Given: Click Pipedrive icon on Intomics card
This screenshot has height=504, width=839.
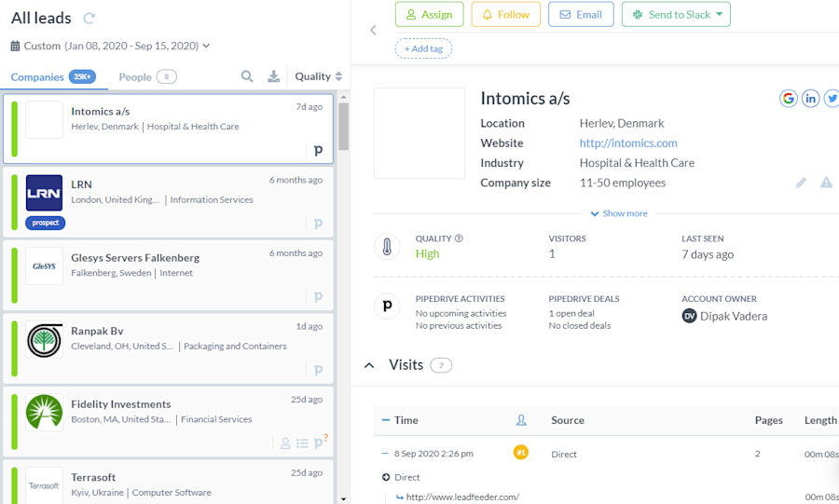Looking at the screenshot, I should click(x=319, y=150).
